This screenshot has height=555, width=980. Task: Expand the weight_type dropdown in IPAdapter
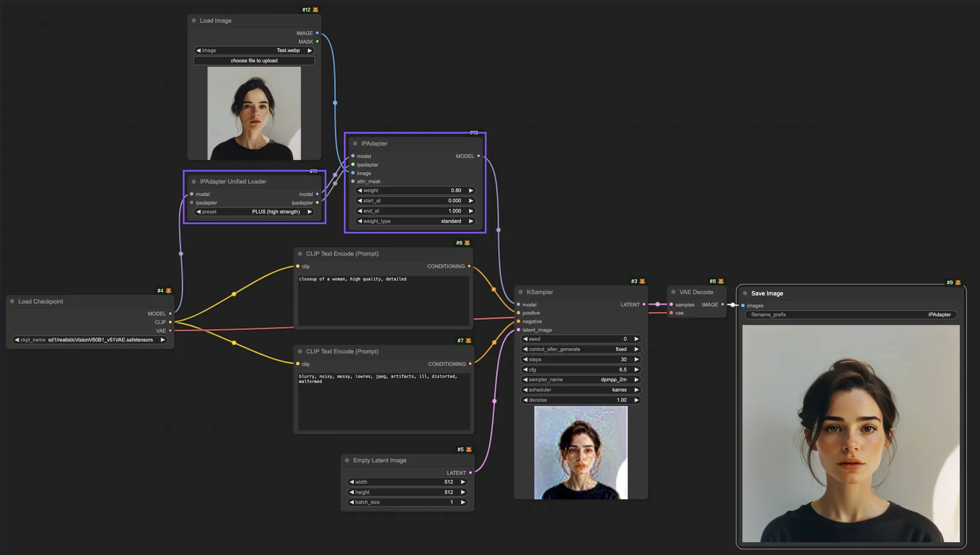(415, 221)
